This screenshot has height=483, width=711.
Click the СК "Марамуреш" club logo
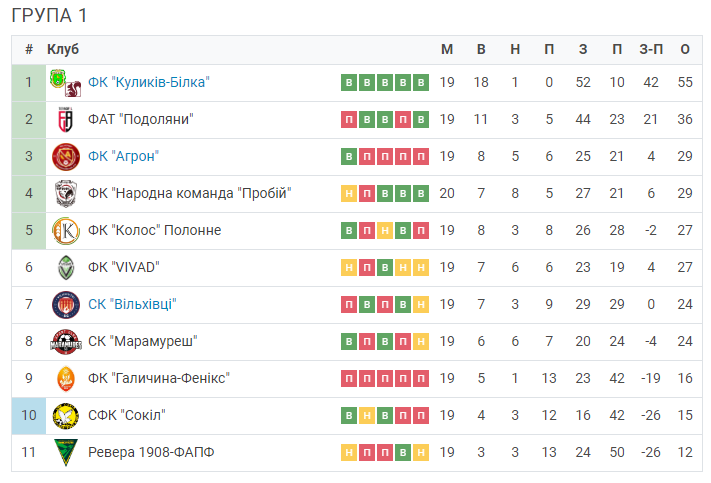click(66, 342)
